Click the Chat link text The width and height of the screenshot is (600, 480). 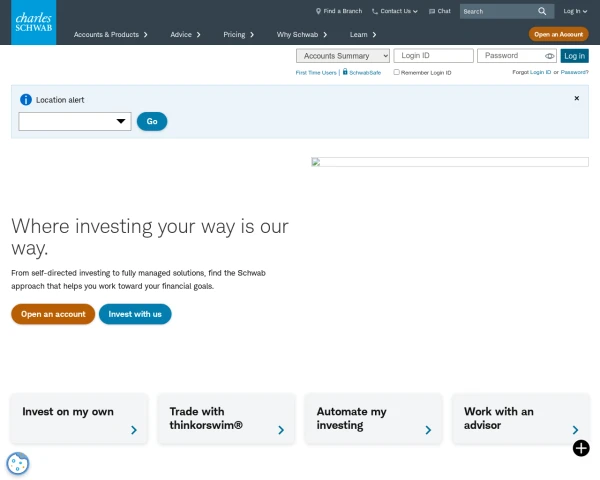444,11
